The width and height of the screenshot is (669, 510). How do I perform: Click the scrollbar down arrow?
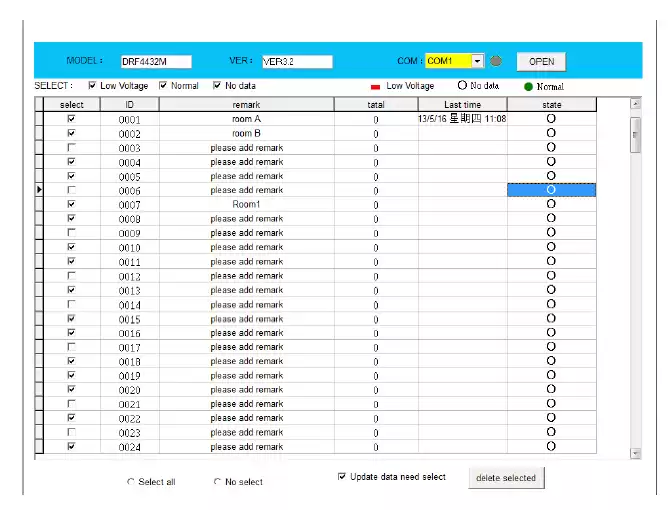click(x=635, y=453)
